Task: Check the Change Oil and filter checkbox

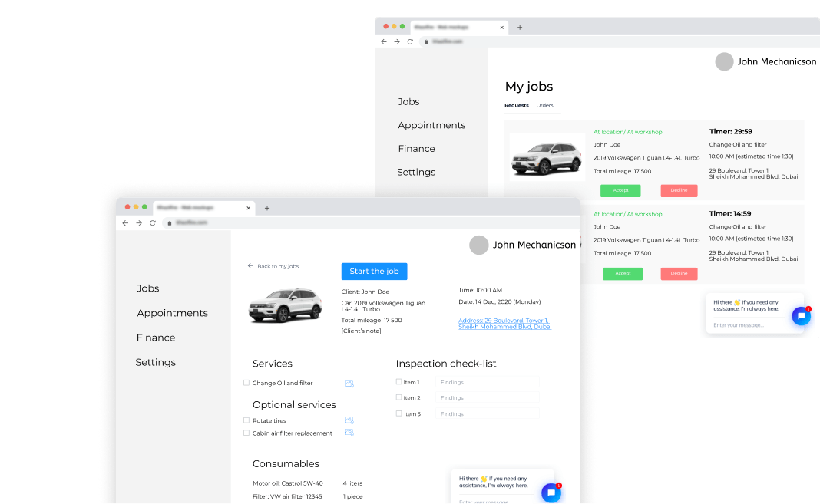Action: click(246, 383)
